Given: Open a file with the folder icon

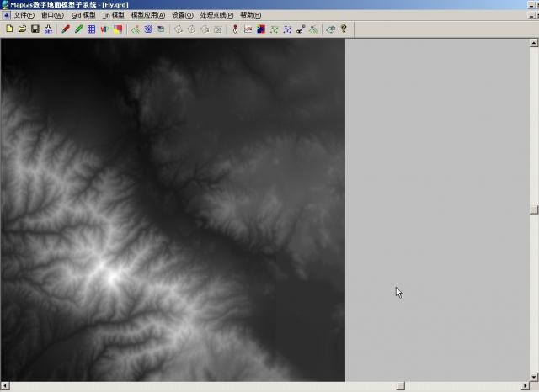Looking at the screenshot, I should coord(22,29).
